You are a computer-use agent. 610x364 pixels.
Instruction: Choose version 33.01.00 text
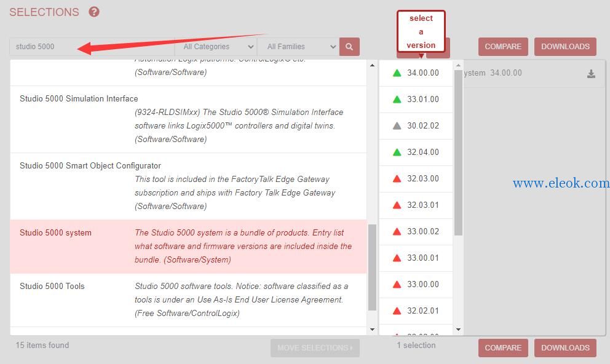423,99
